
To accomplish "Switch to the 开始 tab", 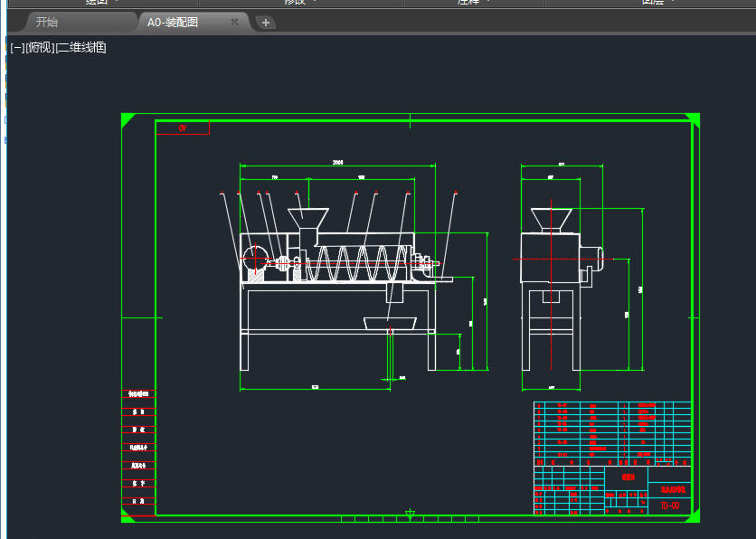I will coord(46,23).
